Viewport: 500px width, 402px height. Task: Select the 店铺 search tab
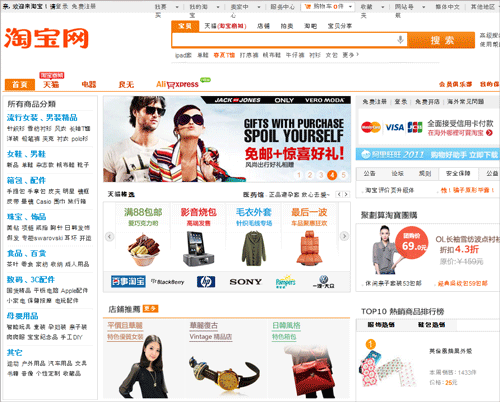263,26
